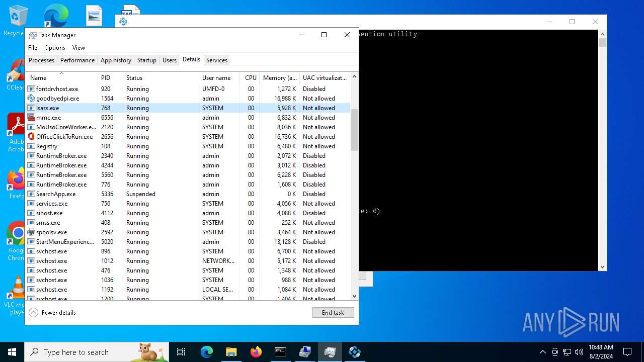Switch to the Startup tab
The height and width of the screenshot is (362, 644).
click(x=147, y=60)
